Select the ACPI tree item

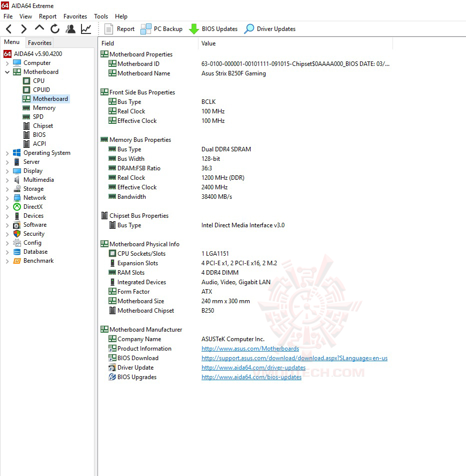tap(39, 143)
